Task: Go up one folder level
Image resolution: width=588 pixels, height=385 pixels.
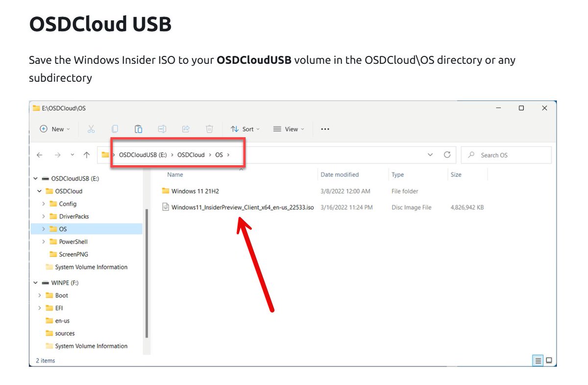Action: 87,155
